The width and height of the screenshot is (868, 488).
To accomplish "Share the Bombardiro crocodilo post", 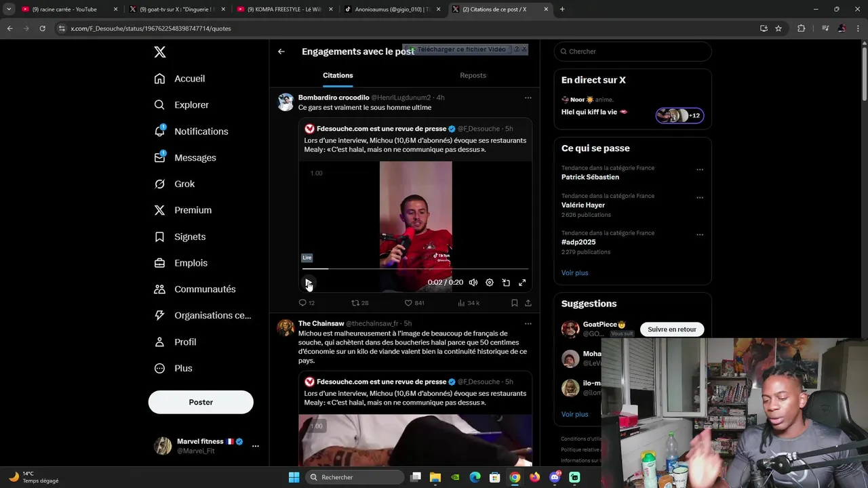I will pyautogui.click(x=528, y=303).
